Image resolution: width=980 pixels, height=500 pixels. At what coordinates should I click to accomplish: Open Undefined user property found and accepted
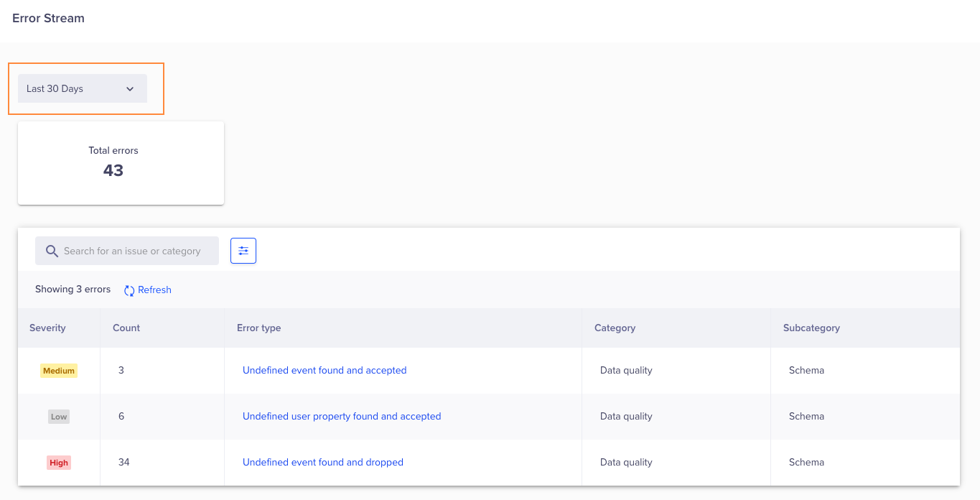pos(342,417)
